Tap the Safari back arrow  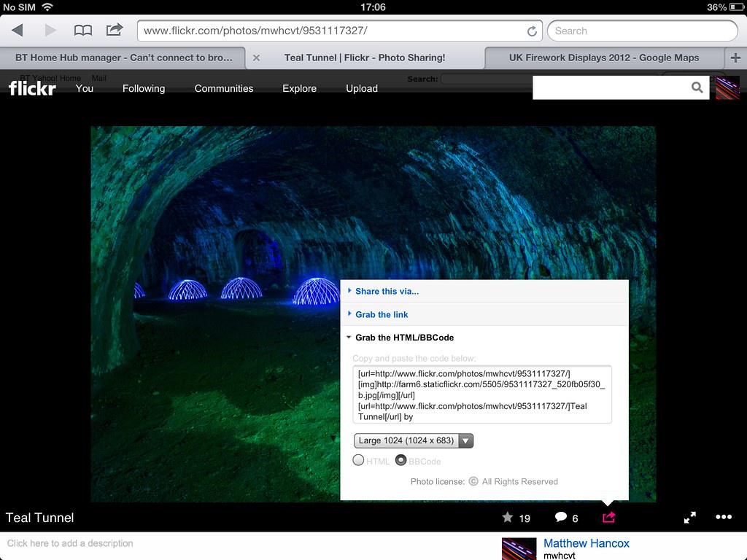(x=18, y=31)
